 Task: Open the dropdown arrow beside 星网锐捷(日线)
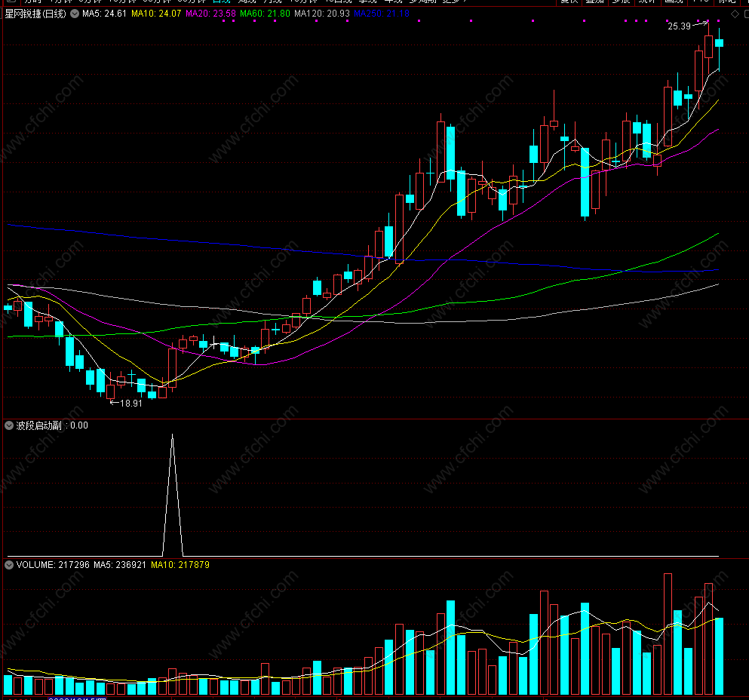[75, 14]
